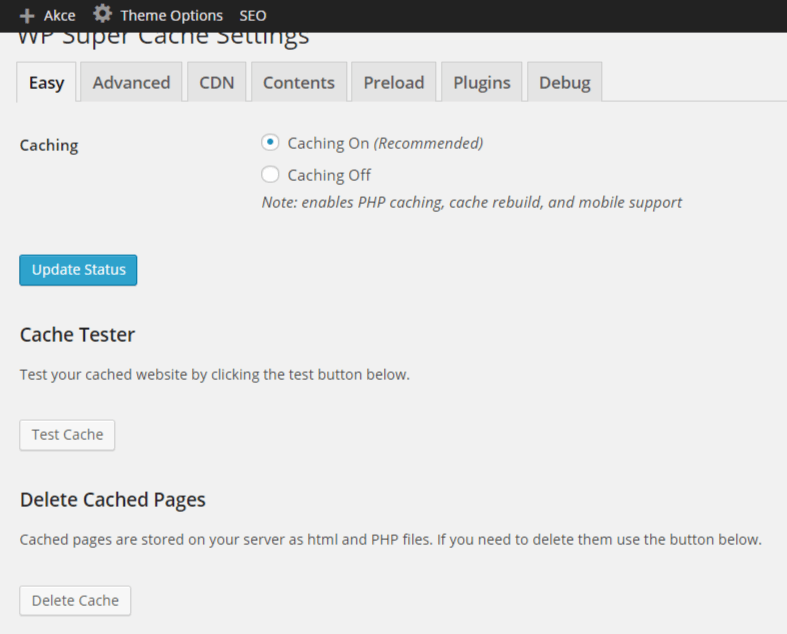
Task: Select Caching On radio button
Action: pyautogui.click(x=270, y=143)
